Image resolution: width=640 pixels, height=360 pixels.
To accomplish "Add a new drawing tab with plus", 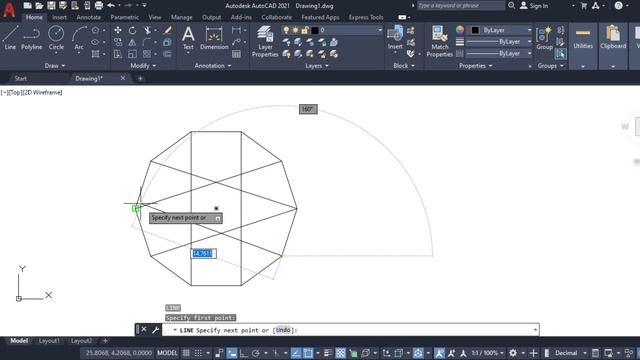I will 140,78.
